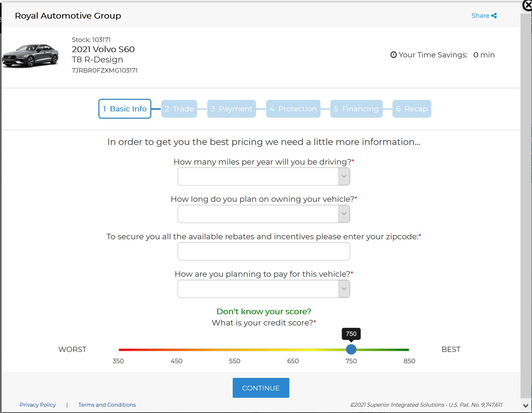
Task: Click the "Stock: 103171" text
Action: [91, 40]
